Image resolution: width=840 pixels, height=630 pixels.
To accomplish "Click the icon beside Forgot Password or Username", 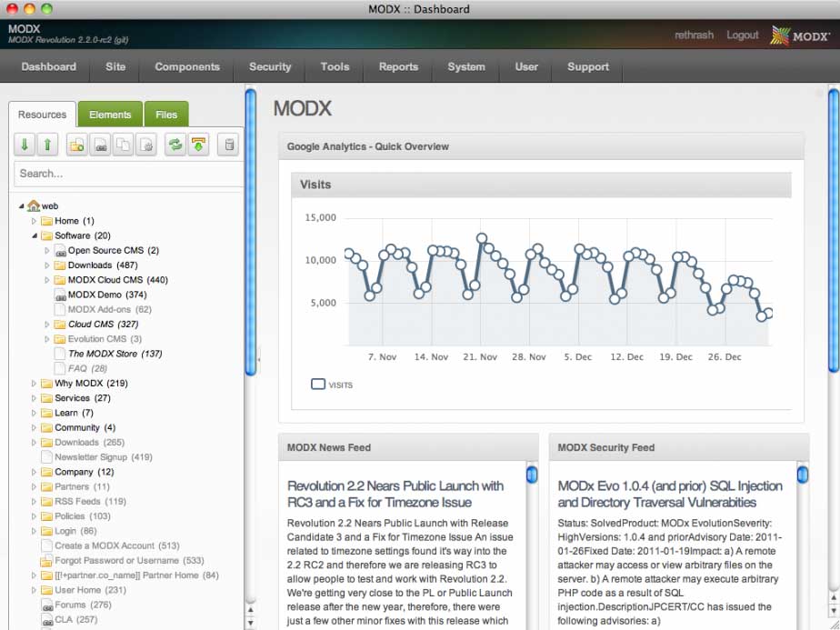I will click(x=47, y=561).
